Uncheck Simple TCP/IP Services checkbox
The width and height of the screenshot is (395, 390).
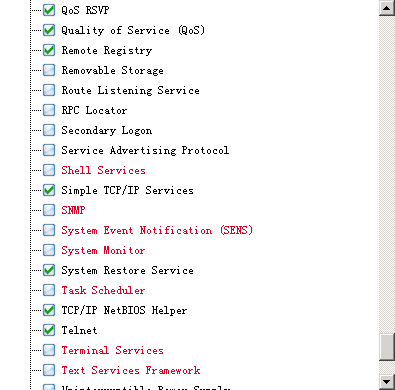[49, 190]
